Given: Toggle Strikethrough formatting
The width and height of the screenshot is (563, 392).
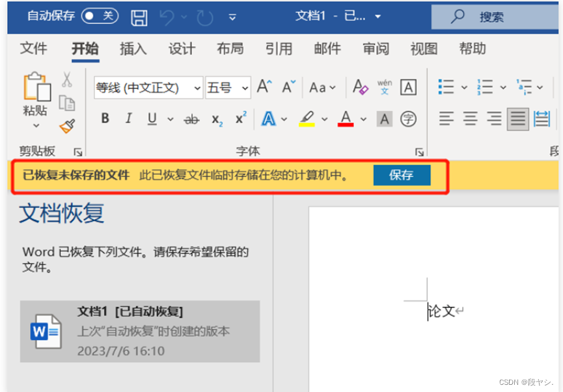Looking at the screenshot, I should [x=191, y=119].
